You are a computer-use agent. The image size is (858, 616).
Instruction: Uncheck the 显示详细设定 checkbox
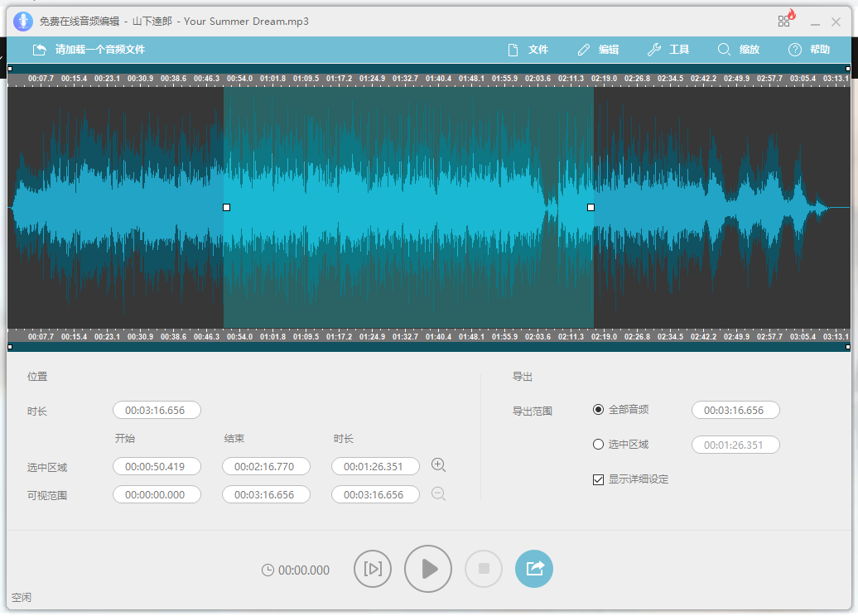click(x=598, y=479)
